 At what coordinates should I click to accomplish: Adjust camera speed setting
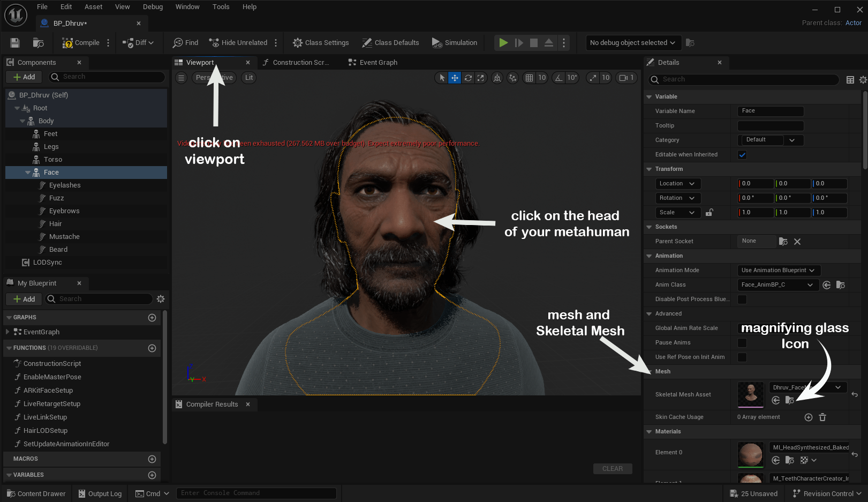point(627,78)
